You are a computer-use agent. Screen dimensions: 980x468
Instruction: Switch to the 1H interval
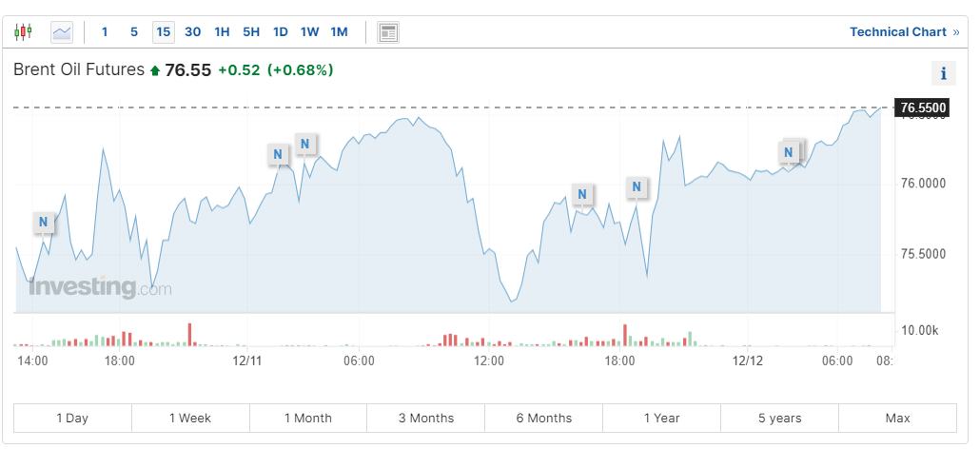(222, 32)
